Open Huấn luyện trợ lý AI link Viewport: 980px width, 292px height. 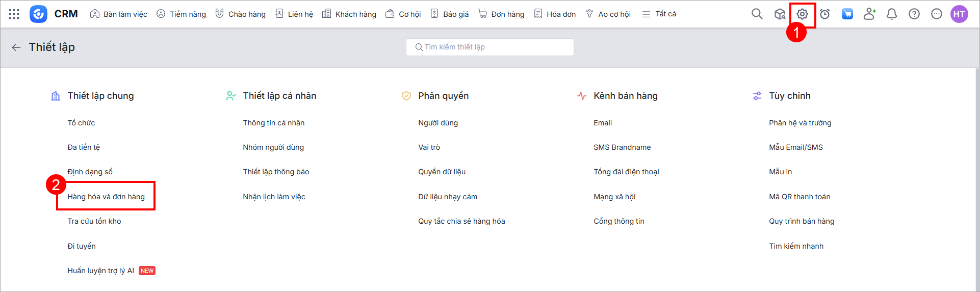pyautogui.click(x=100, y=271)
